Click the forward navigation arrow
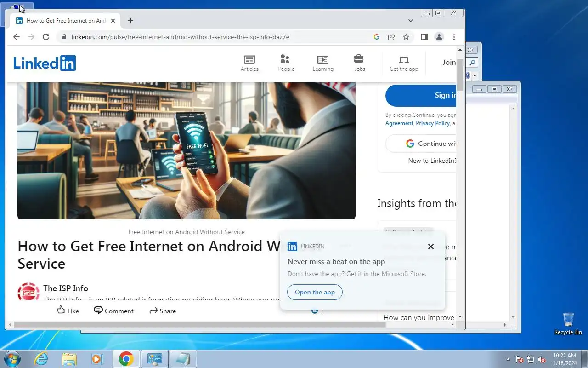 point(31,37)
